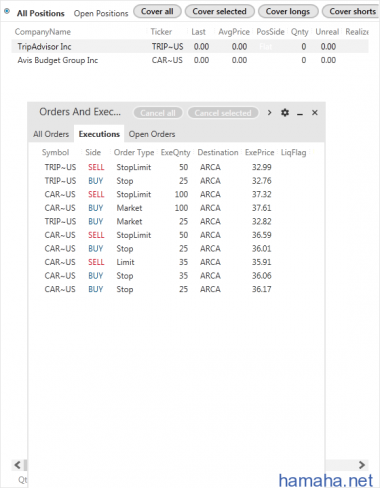
Task: Click the Cover selected button
Action: click(x=220, y=11)
